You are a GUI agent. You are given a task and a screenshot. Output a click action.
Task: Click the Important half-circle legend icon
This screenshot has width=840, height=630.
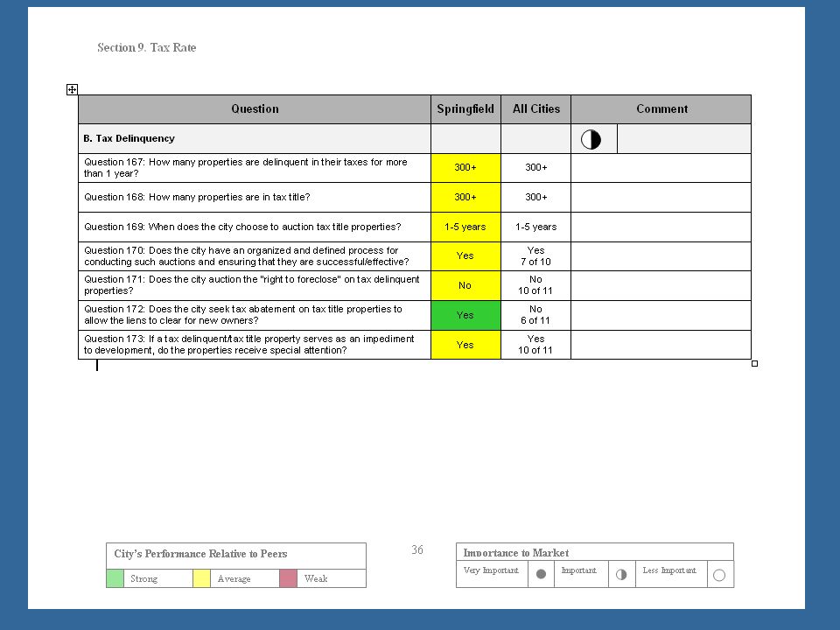click(x=621, y=574)
